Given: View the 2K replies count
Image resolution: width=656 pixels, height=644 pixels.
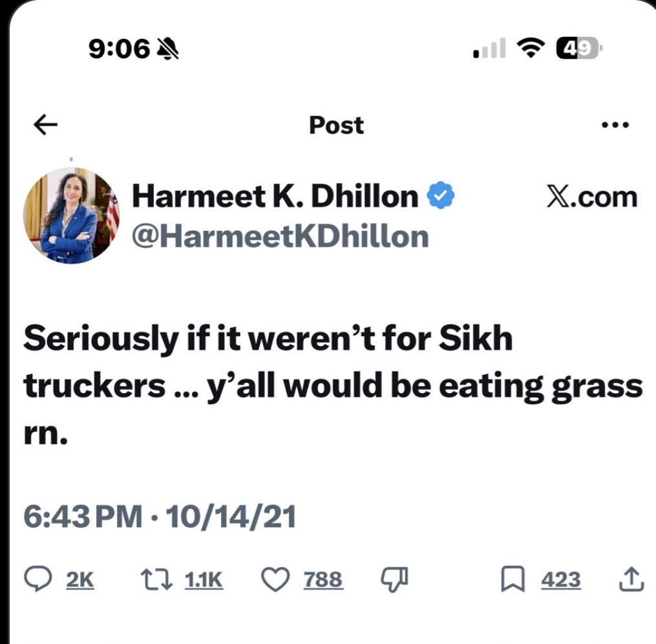Looking at the screenshot, I should tap(80, 580).
